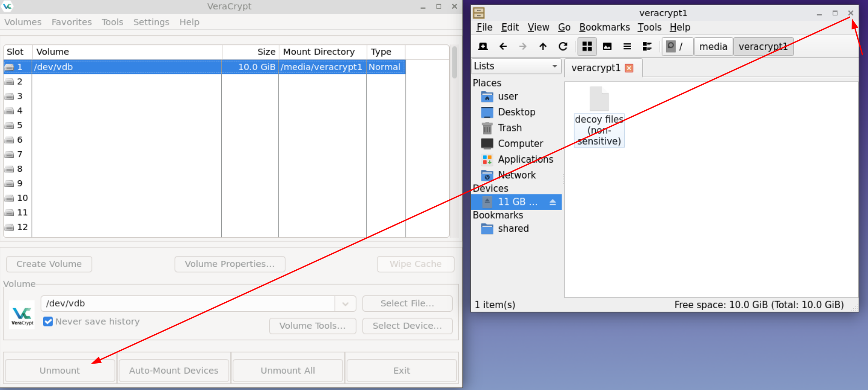Select empty slot 2 in volume list
Screen dimensions: 868x390
point(204,82)
